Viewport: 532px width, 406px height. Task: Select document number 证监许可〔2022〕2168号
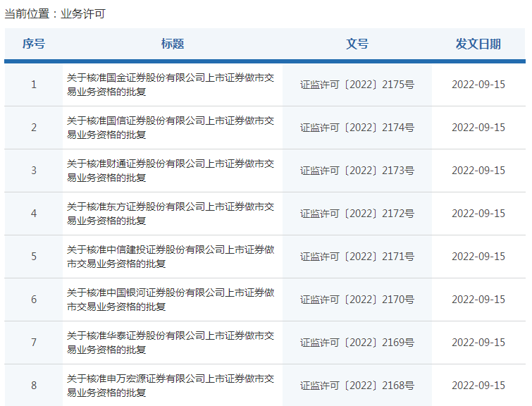tap(357, 386)
